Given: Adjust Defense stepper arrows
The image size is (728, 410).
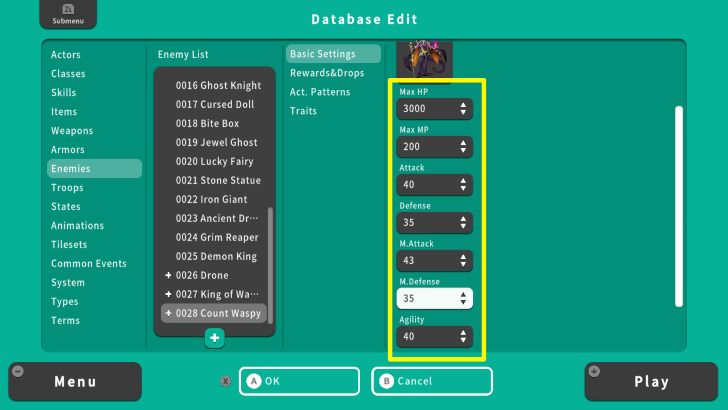Looking at the screenshot, I should point(463,223).
